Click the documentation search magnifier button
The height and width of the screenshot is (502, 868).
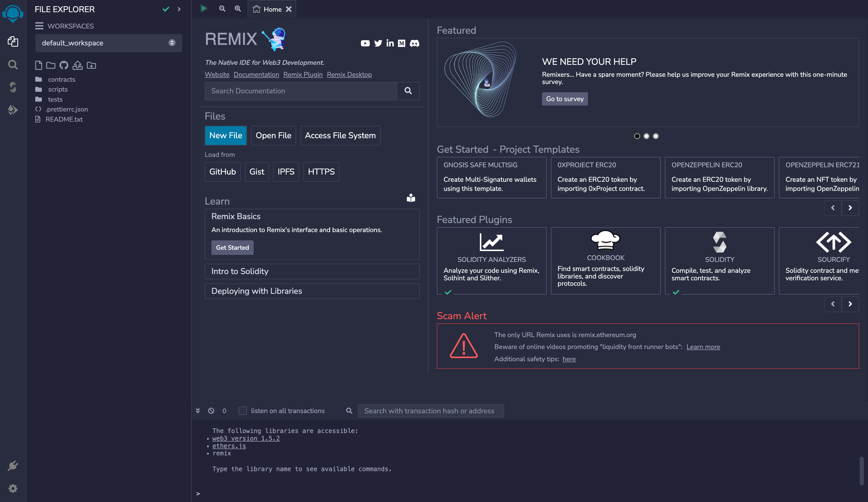click(x=408, y=91)
